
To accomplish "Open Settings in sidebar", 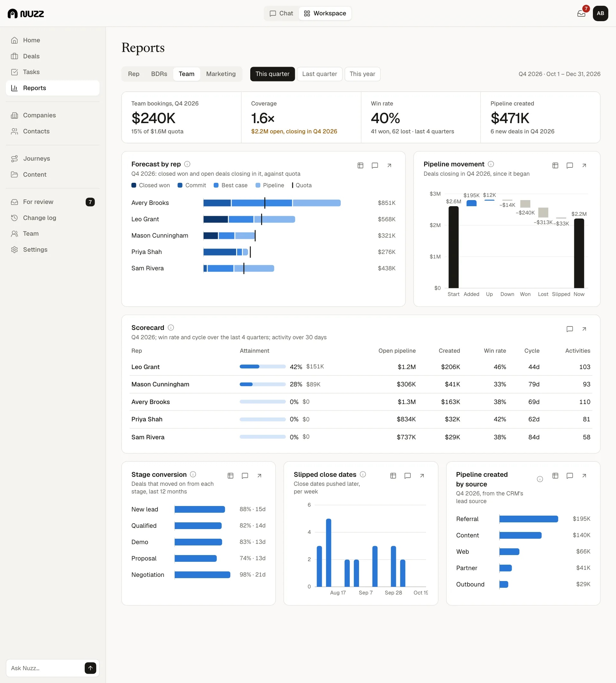I will click(53, 250).
